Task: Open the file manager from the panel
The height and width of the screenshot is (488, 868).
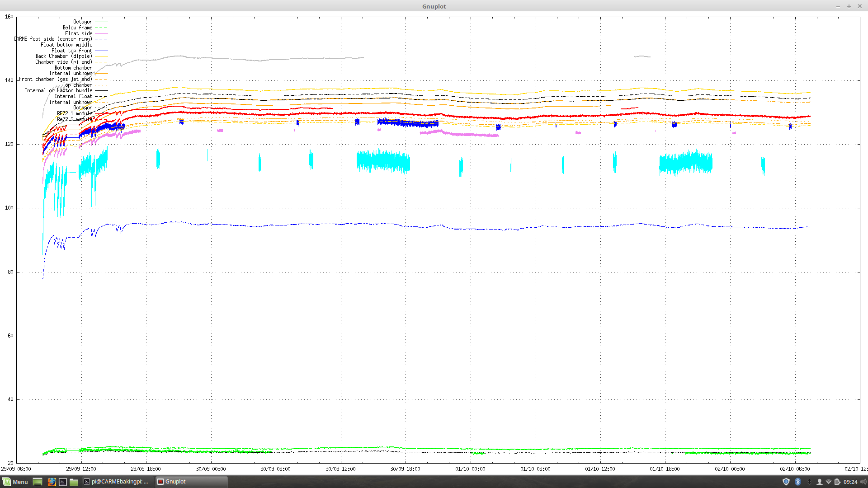Action: point(74,482)
